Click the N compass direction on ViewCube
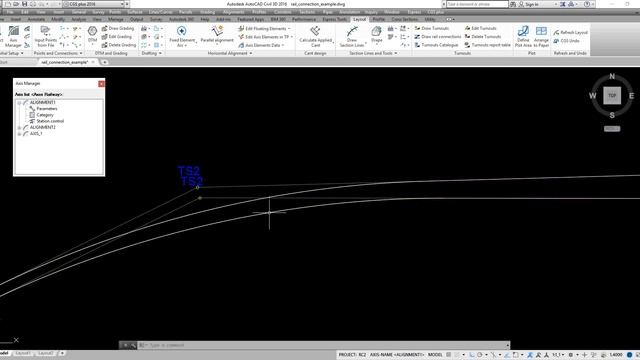640x360 pixels. coord(612,76)
